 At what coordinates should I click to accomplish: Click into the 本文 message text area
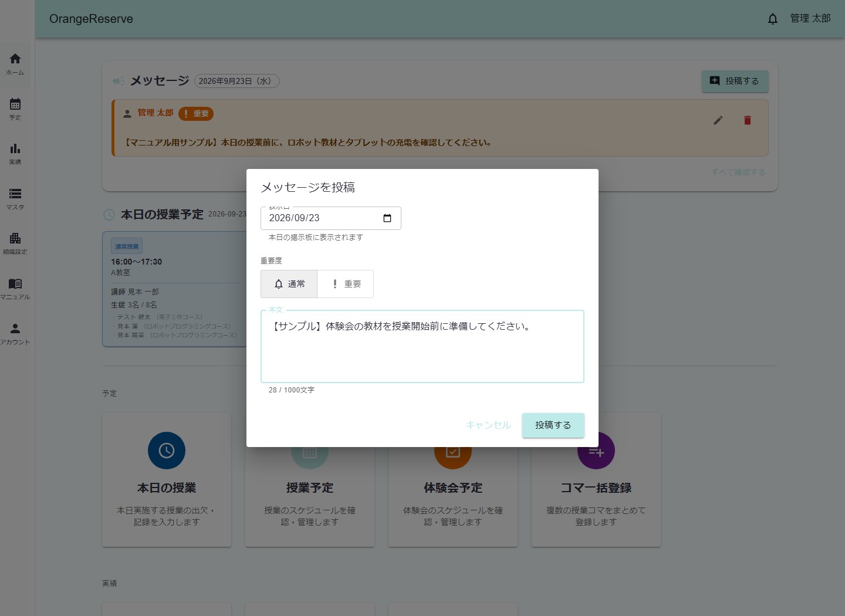[422, 346]
